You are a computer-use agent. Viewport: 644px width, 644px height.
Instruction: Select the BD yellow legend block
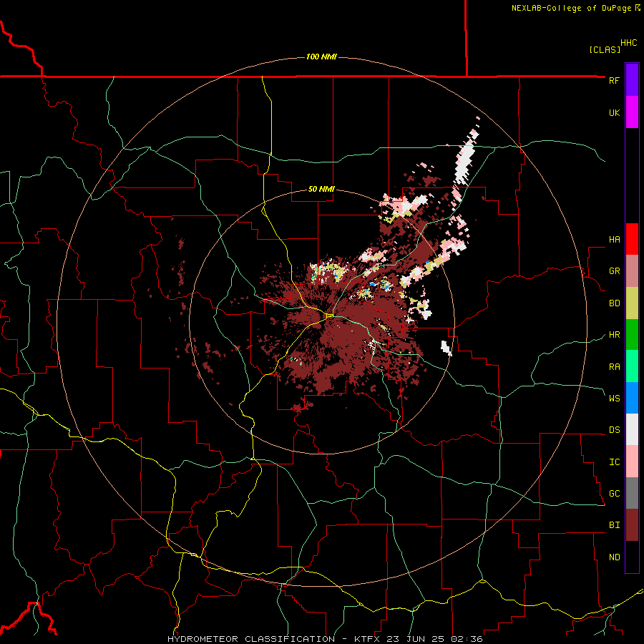click(x=632, y=303)
